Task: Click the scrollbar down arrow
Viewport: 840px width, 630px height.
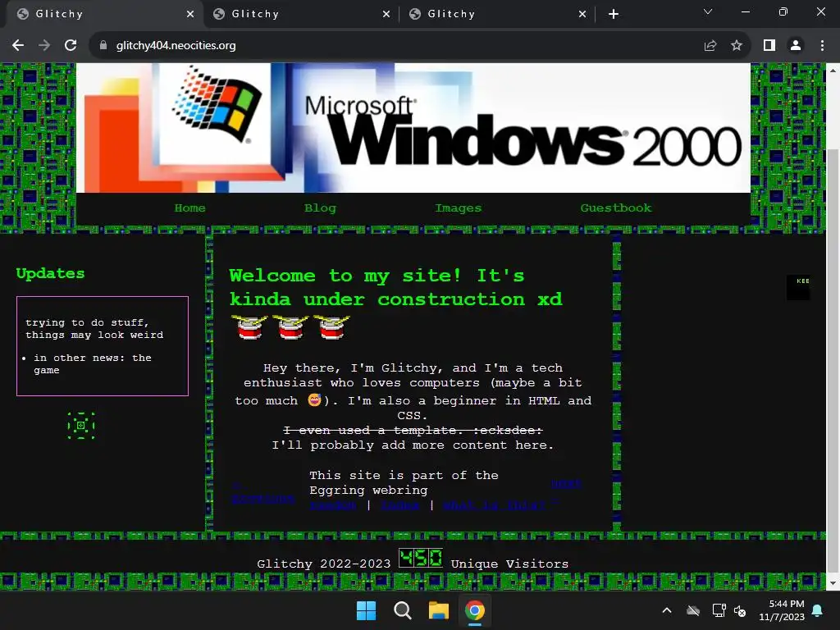Action: (833, 583)
